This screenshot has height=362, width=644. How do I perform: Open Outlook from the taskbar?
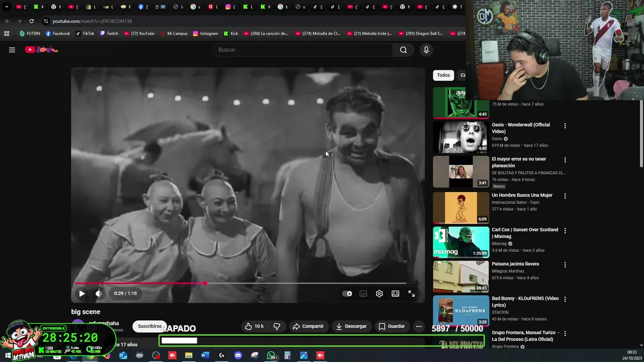pos(123,355)
